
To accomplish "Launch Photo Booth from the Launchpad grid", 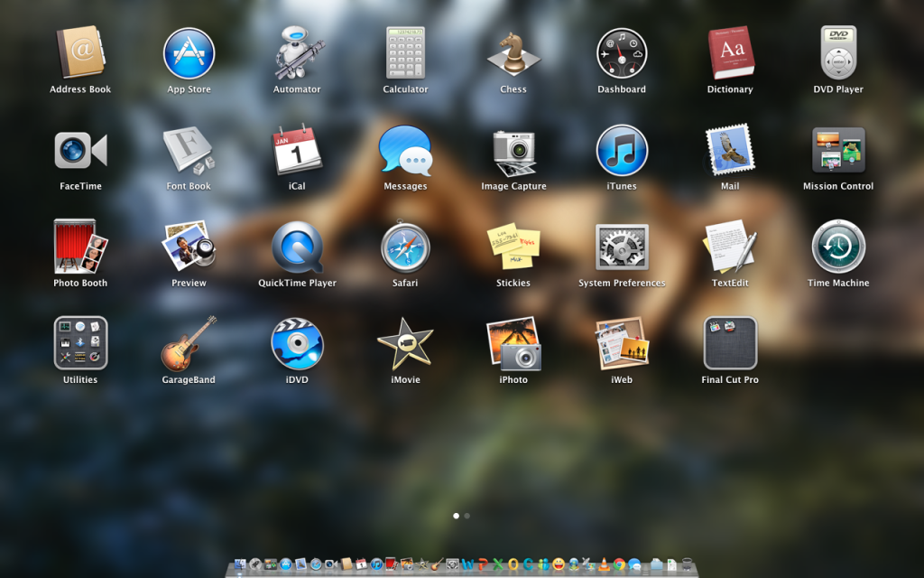I will [x=80, y=247].
